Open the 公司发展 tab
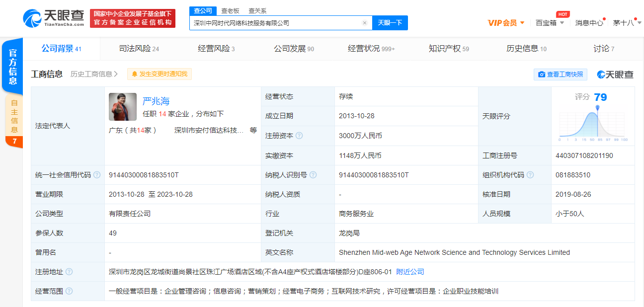 click(294, 49)
